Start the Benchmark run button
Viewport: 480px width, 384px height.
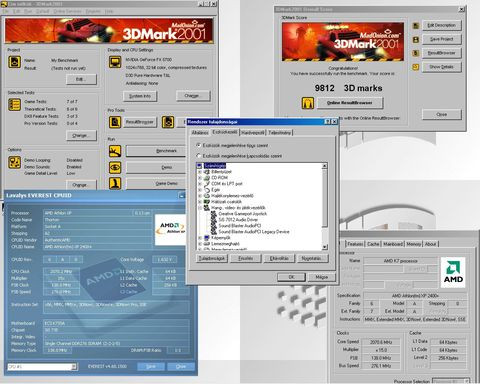156,151
